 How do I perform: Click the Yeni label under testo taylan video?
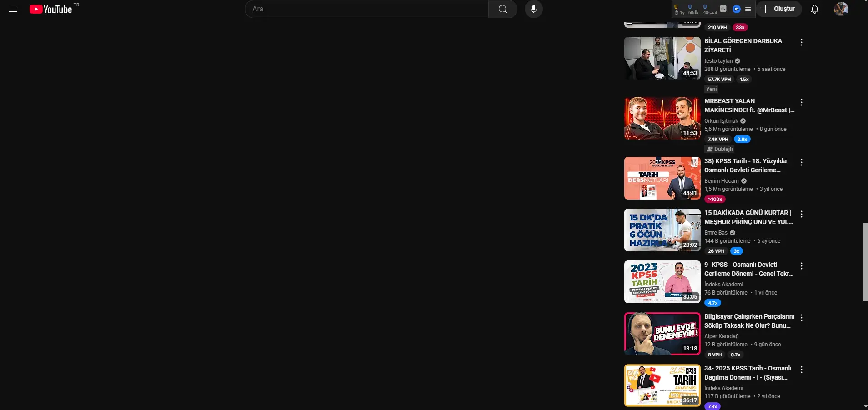(x=712, y=89)
